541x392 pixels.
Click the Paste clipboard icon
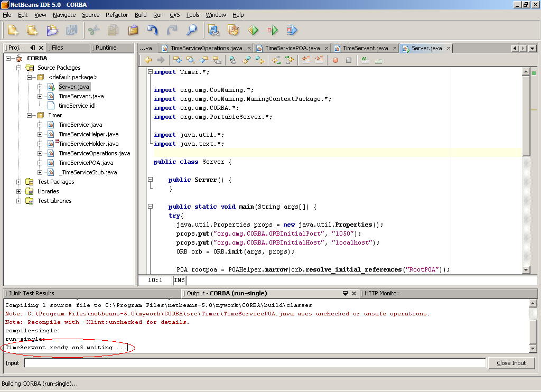point(133,30)
